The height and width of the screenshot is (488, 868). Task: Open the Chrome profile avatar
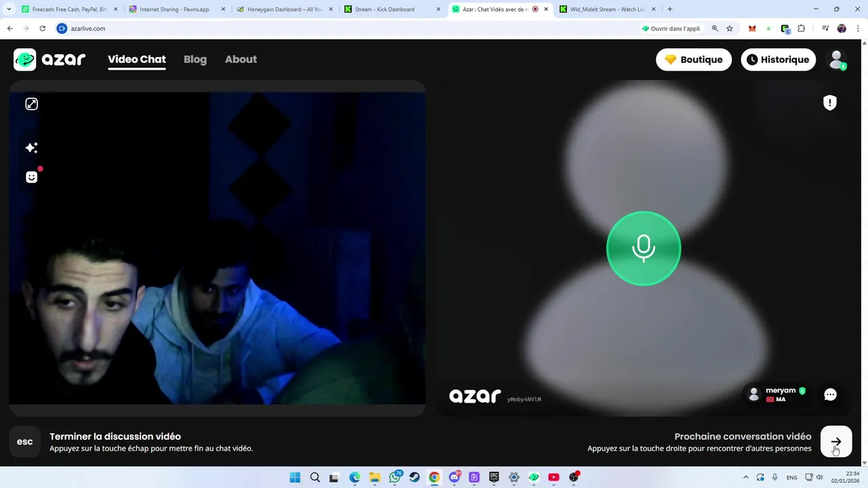point(842,28)
